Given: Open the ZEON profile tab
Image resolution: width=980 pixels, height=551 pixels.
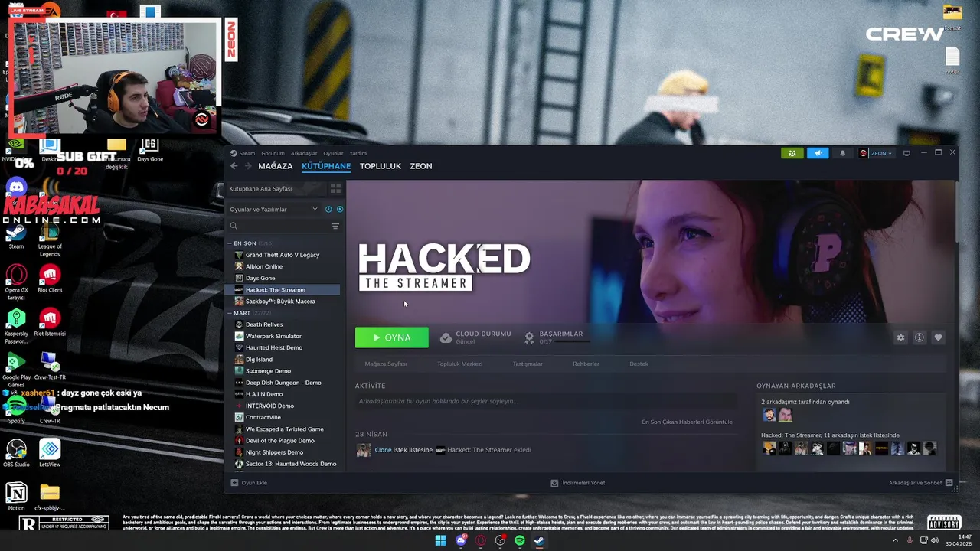Looking at the screenshot, I should coord(421,166).
